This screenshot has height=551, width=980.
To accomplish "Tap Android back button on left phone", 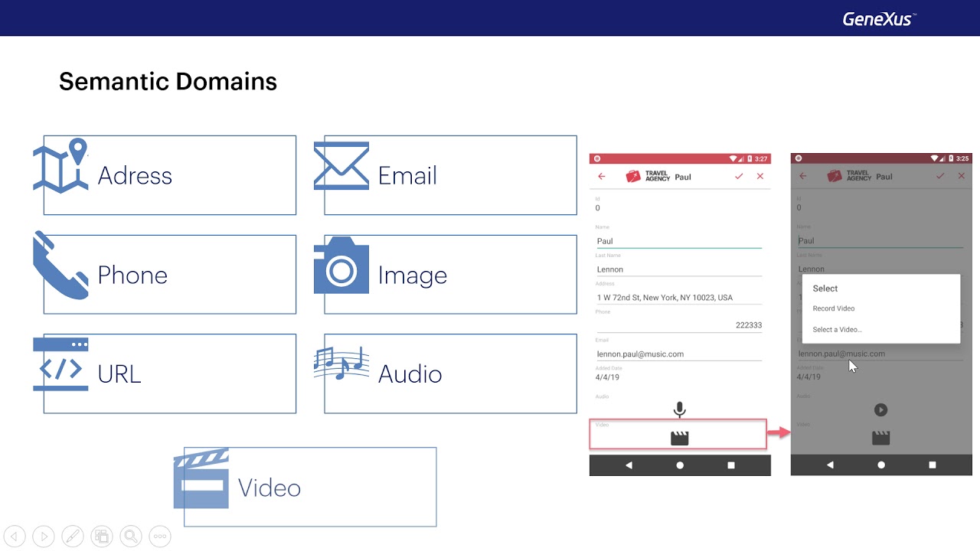I will click(x=629, y=465).
